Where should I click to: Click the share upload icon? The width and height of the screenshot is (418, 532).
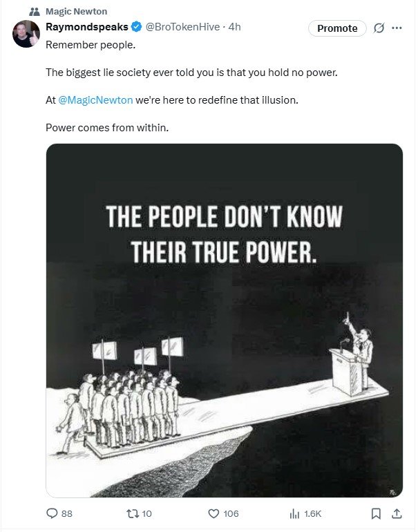(x=397, y=513)
